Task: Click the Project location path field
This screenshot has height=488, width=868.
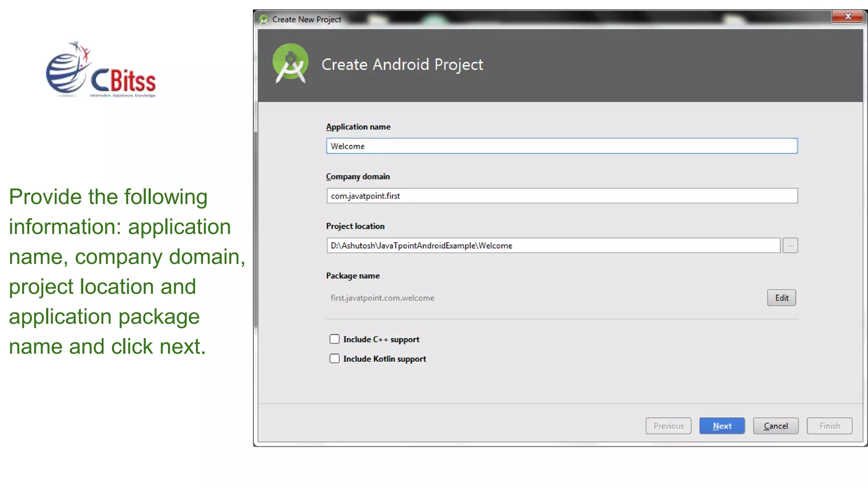Action: tap(553, 246)
